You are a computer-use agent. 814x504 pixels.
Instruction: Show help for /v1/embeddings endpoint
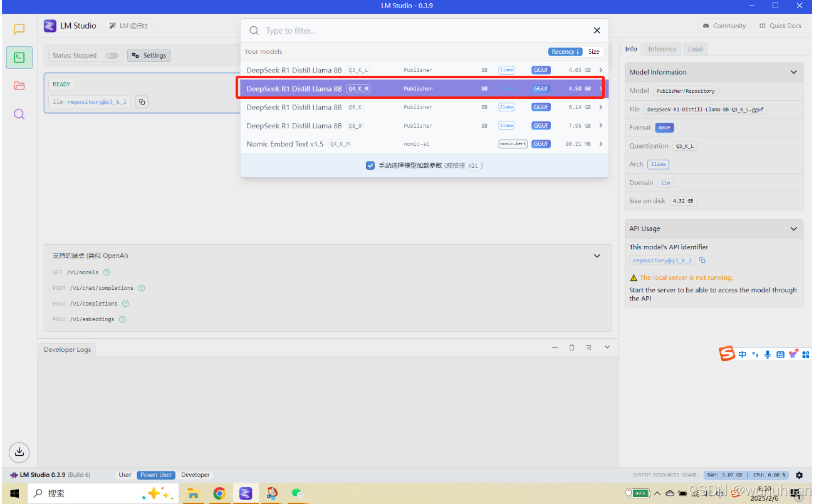coord(122,319)
